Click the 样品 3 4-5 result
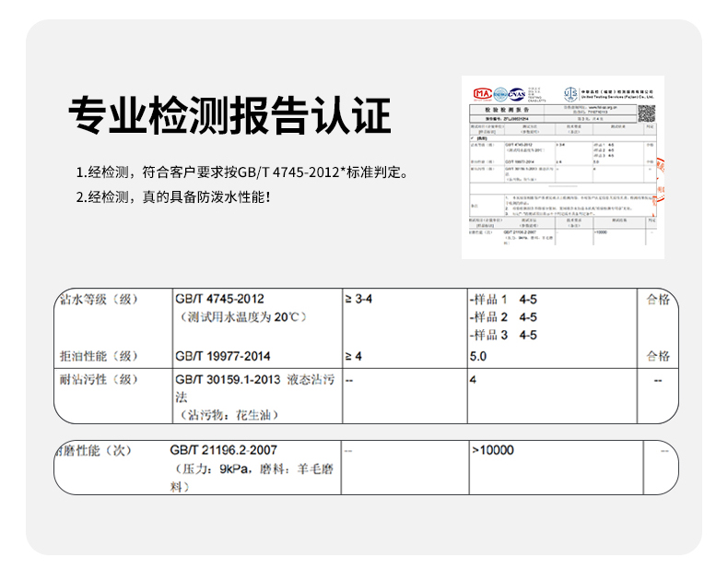 [x=503, y=335]
